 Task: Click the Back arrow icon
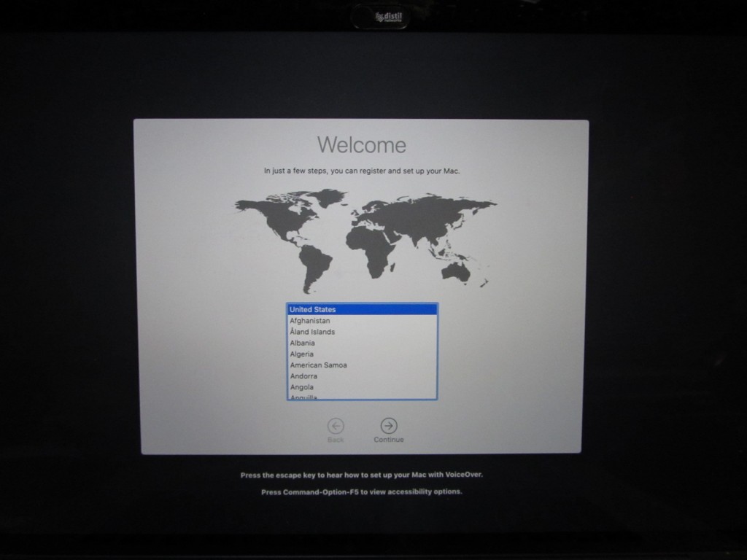point(336,426)
